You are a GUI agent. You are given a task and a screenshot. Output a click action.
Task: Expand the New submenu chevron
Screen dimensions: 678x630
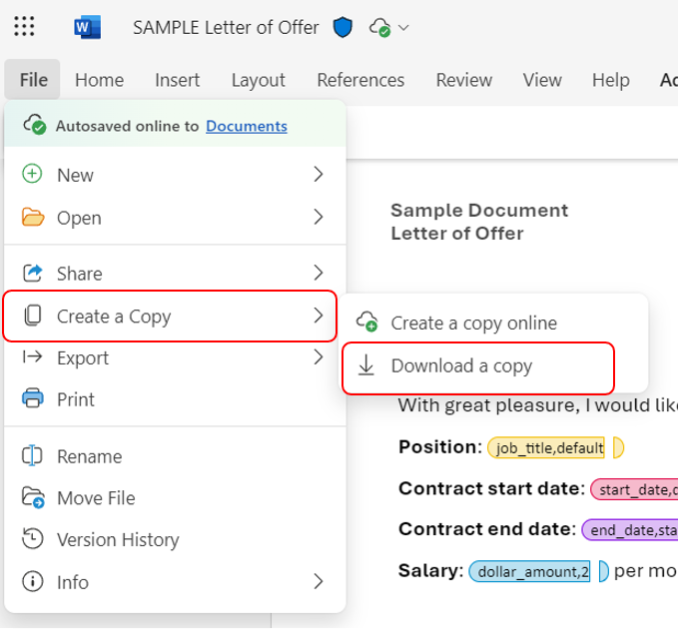point(318,175)
